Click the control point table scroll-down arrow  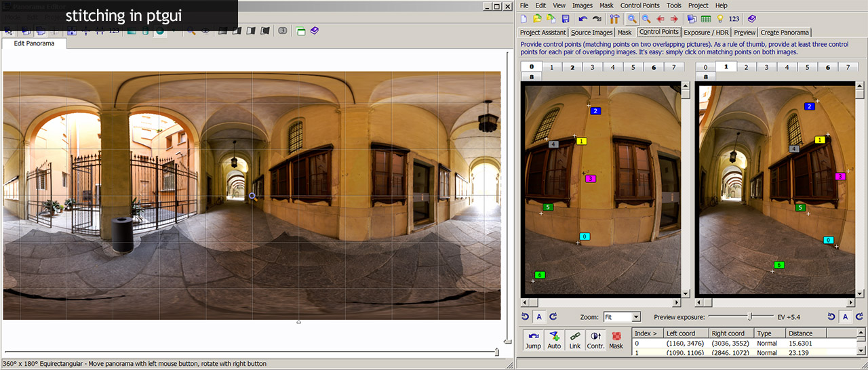860,352
